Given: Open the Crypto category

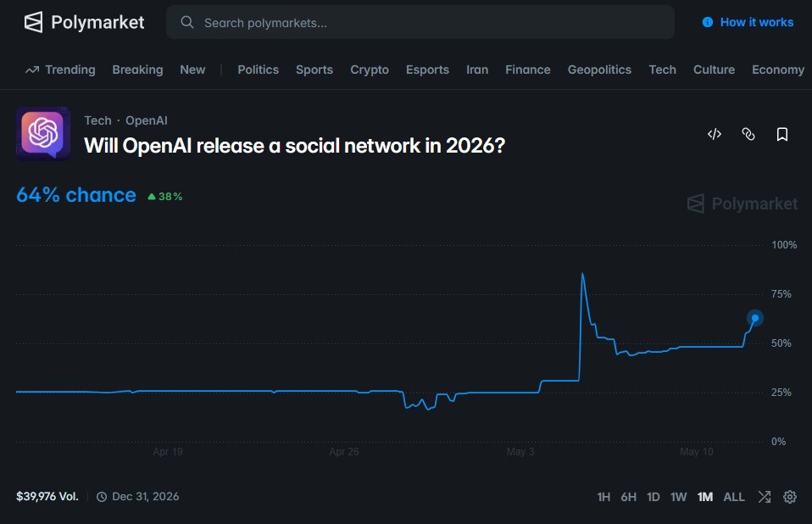Looking at the screenshot, I should coord(370,70).
